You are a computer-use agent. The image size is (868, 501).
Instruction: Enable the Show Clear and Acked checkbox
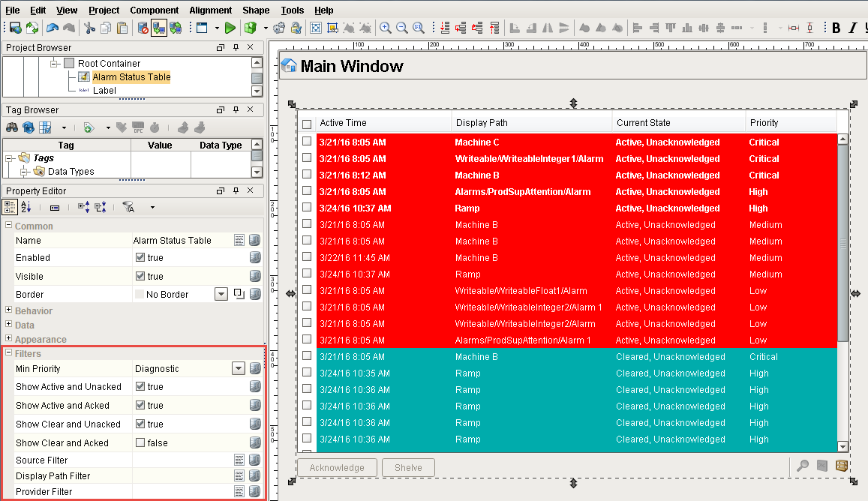[x=140, y=442]
